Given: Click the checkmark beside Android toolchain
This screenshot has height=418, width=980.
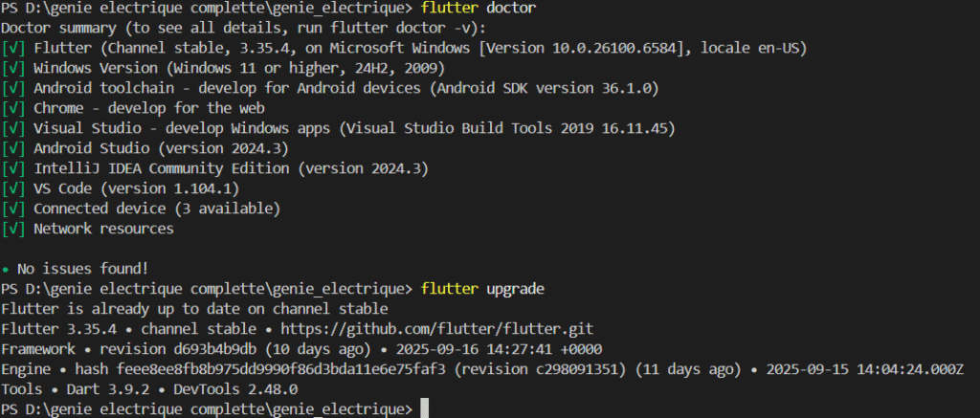Looking at the screenshot, I should [x=13, y=88].
